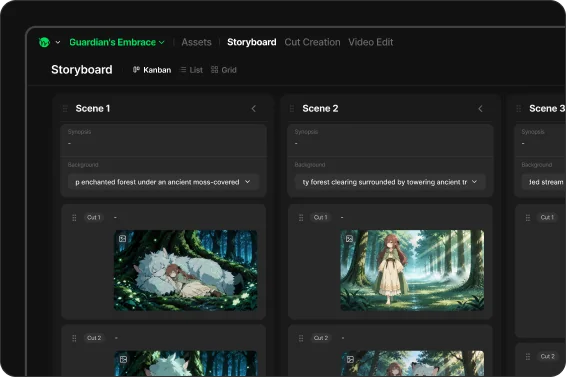566x377 pixels.
Task: Collapse the Scene 1 column
Action: [254, 109]
